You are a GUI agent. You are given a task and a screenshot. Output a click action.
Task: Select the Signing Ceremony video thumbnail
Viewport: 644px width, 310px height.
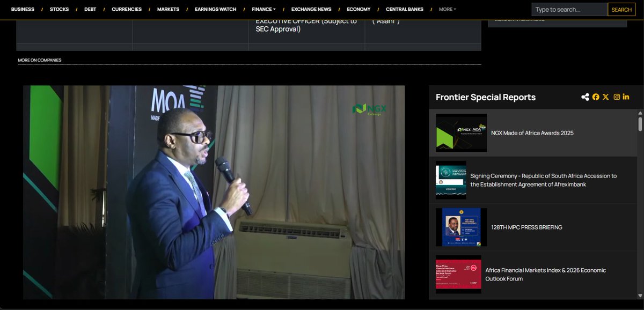[x=451, y=180]
